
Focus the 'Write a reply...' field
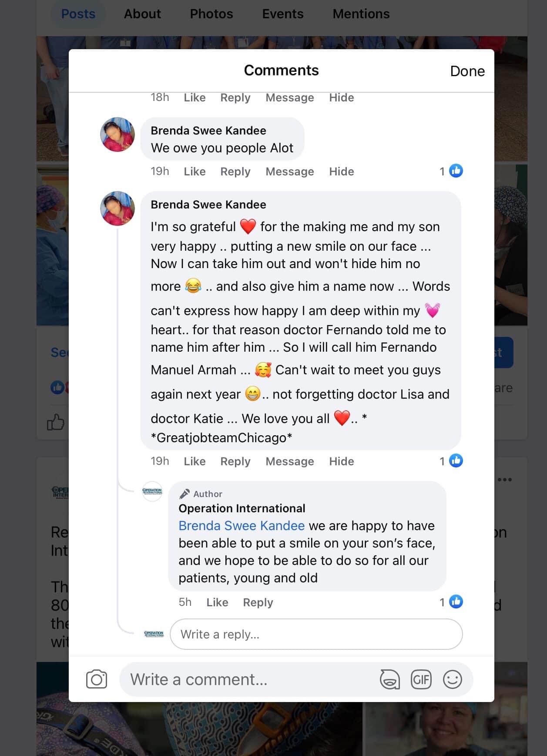[316, 634]
